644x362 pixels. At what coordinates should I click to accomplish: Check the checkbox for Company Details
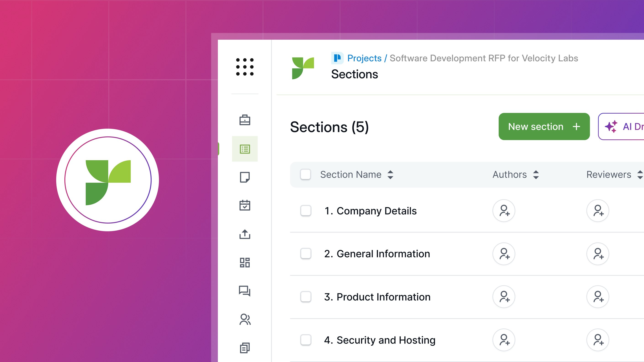[x=306, y=211]
